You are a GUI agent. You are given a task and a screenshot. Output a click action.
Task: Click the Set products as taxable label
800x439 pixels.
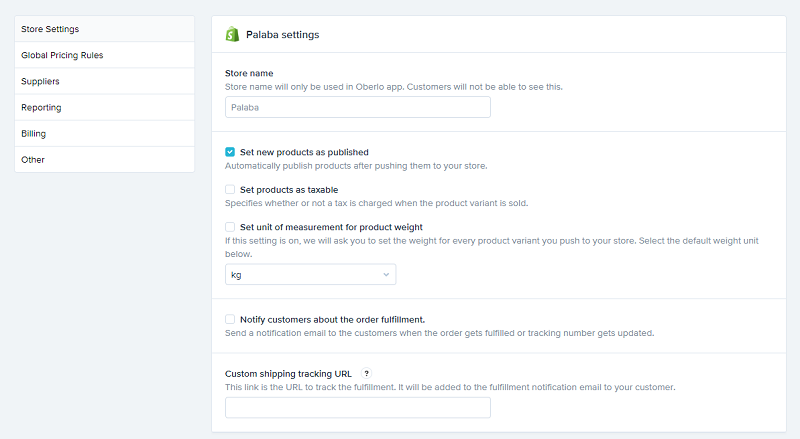click(289, 189)
